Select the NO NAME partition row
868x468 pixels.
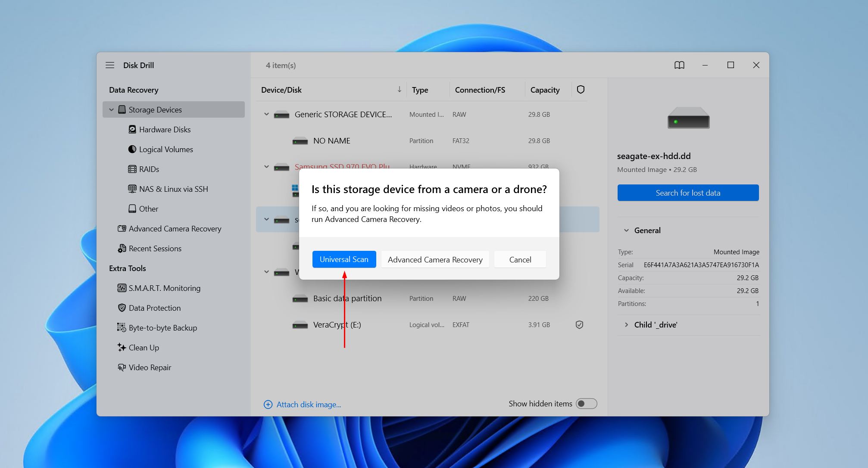[x=427, y=141]
